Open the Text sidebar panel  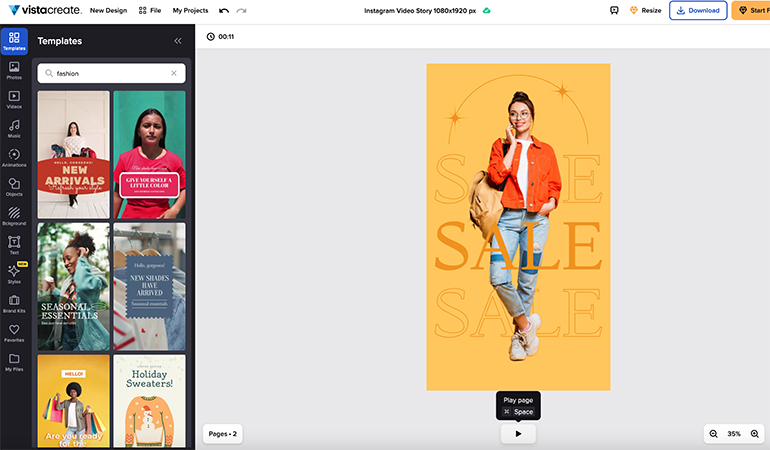point(14,245)
